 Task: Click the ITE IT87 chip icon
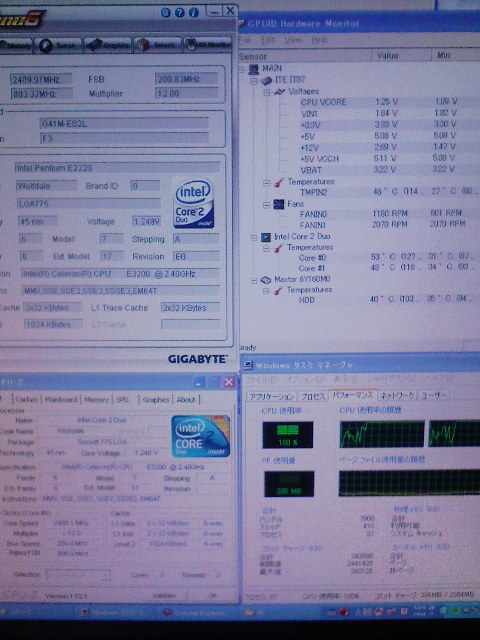[266, 81]
